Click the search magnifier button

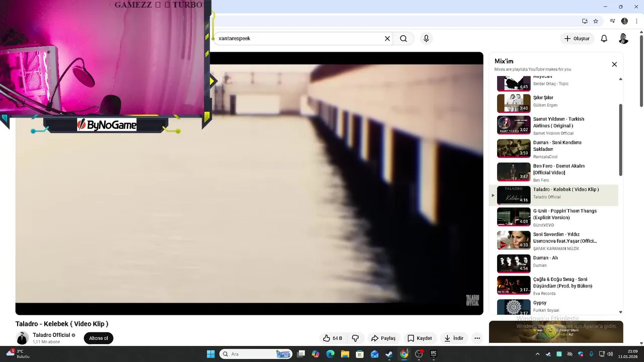pyautogui.click(x=404, y=39)
